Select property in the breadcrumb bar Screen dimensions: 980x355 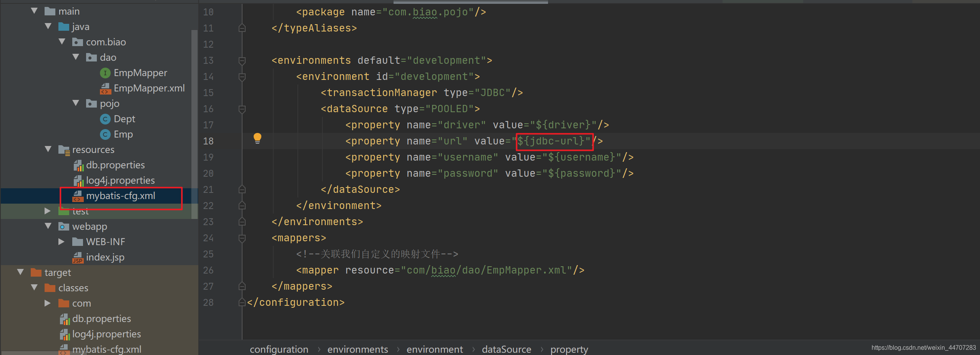point(569,349)
